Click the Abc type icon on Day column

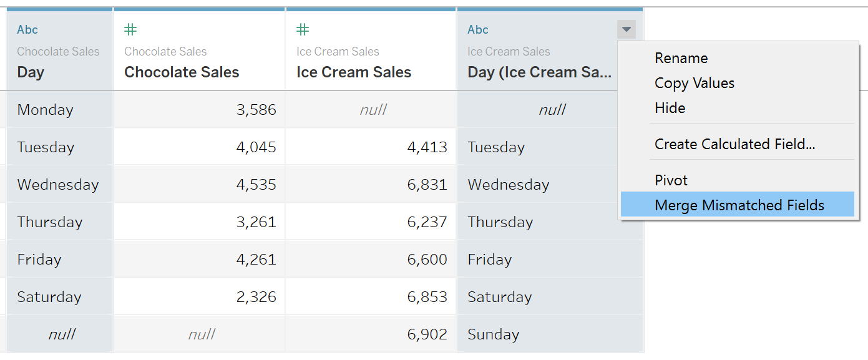[x=27, y=29]
